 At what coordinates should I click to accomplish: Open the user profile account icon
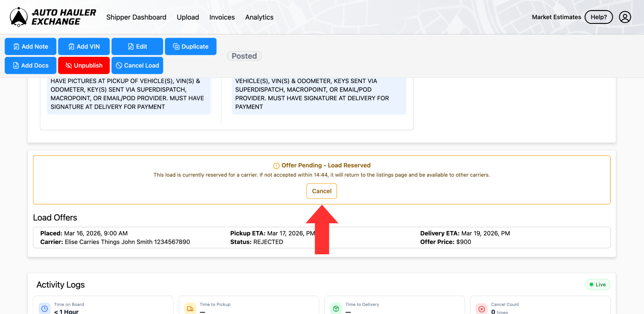(x=625, y=17)
